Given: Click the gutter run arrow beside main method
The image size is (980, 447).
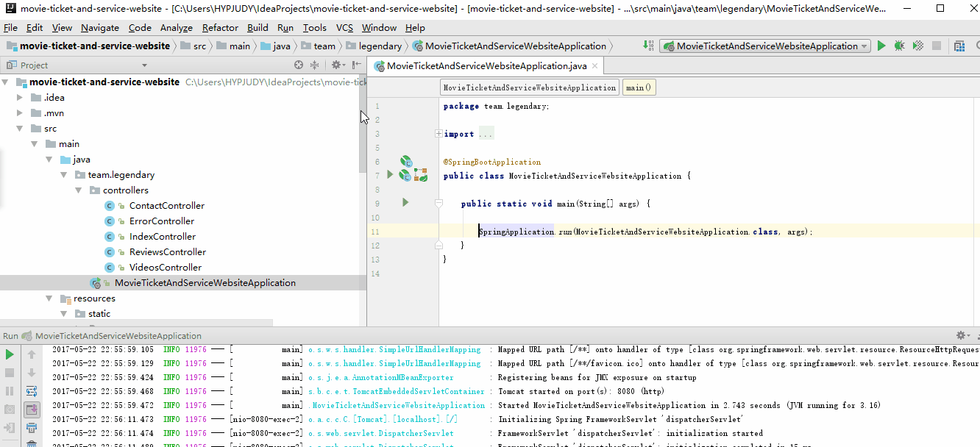Looking at the screenshot, I should 405,202.
